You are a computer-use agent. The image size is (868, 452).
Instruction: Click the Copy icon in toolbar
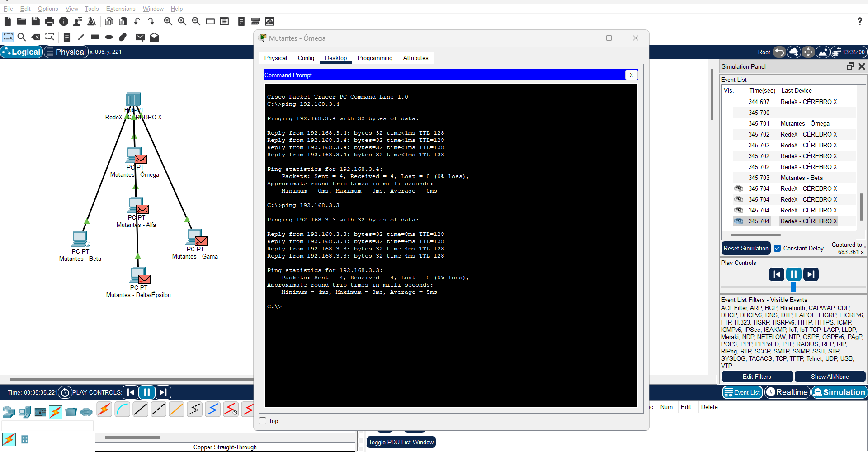[x=109, y=21]
